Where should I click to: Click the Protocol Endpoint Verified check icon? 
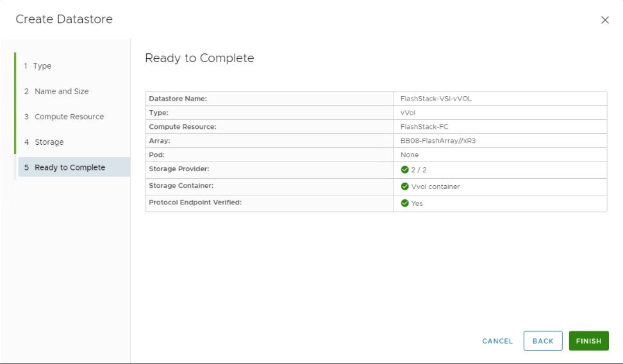pyautogui.click(x=404, y=203)
